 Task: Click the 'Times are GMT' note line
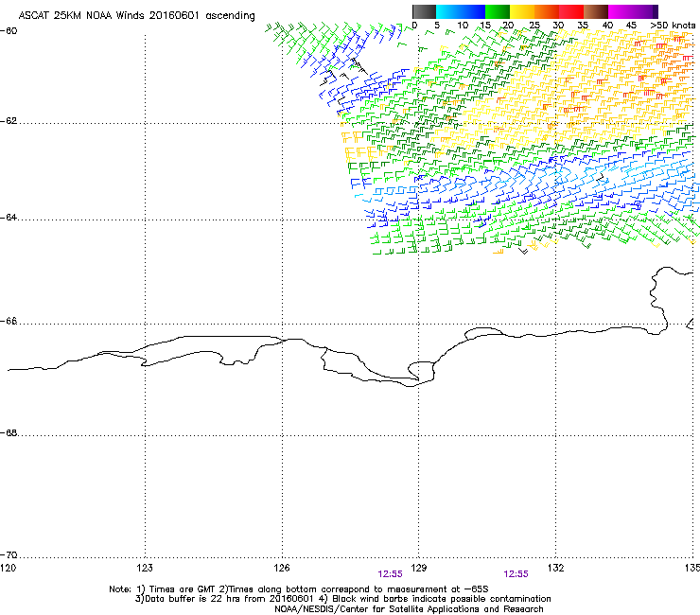coord(299,589)
